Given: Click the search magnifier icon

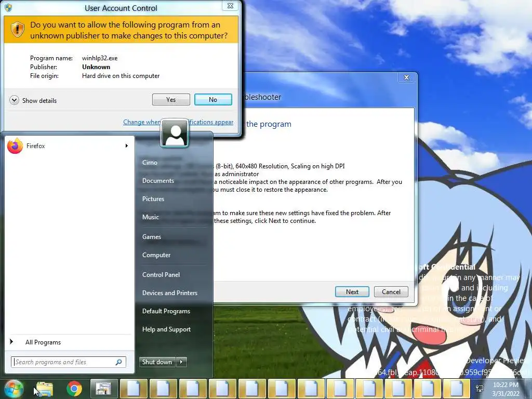Looking at the screenshot, I should pos(119,362).
